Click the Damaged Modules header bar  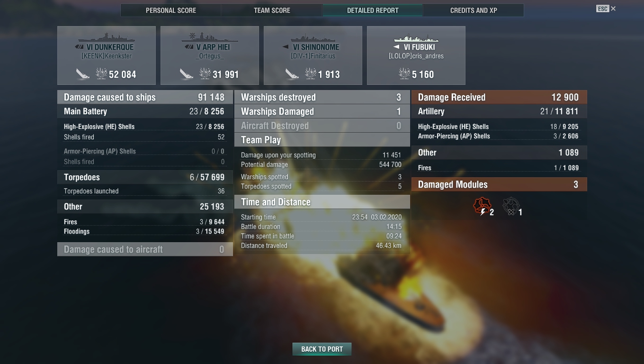point(499,184)
